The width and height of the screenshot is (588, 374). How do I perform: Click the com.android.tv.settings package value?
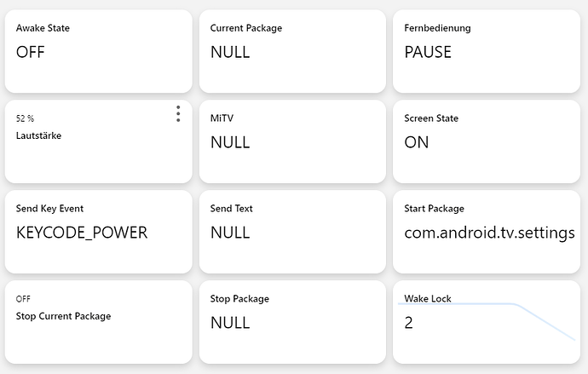(489, 233)
